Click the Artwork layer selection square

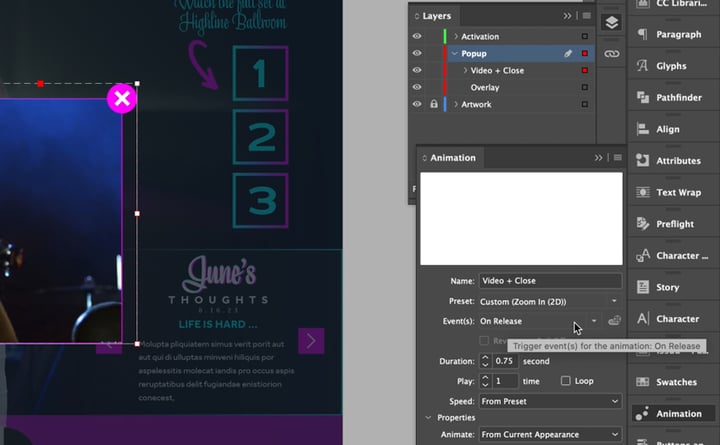coord(585,104)
